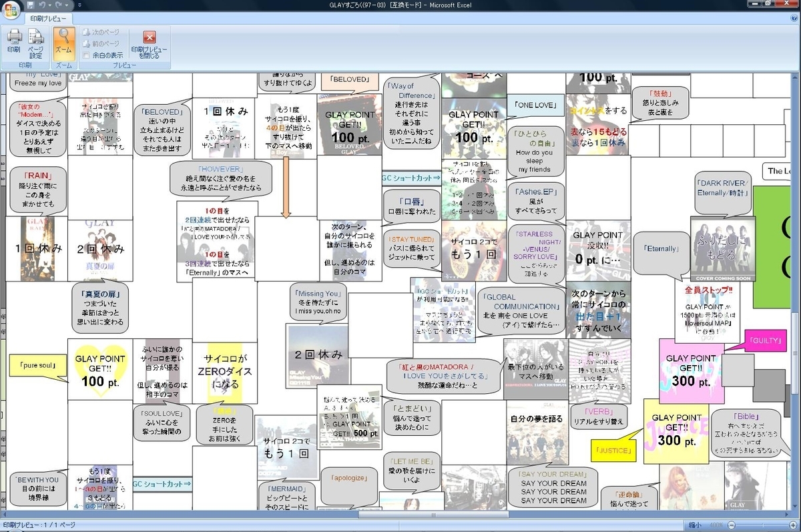
Task: Click the GLAY POINT 没収!! 0 pt. cell
Action: point(597,250)
